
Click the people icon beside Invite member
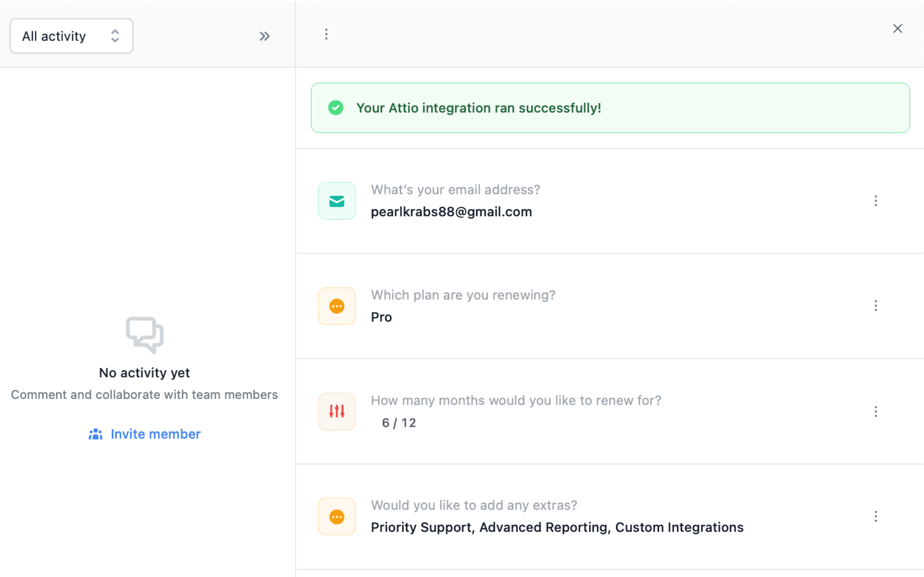(96, 434)
